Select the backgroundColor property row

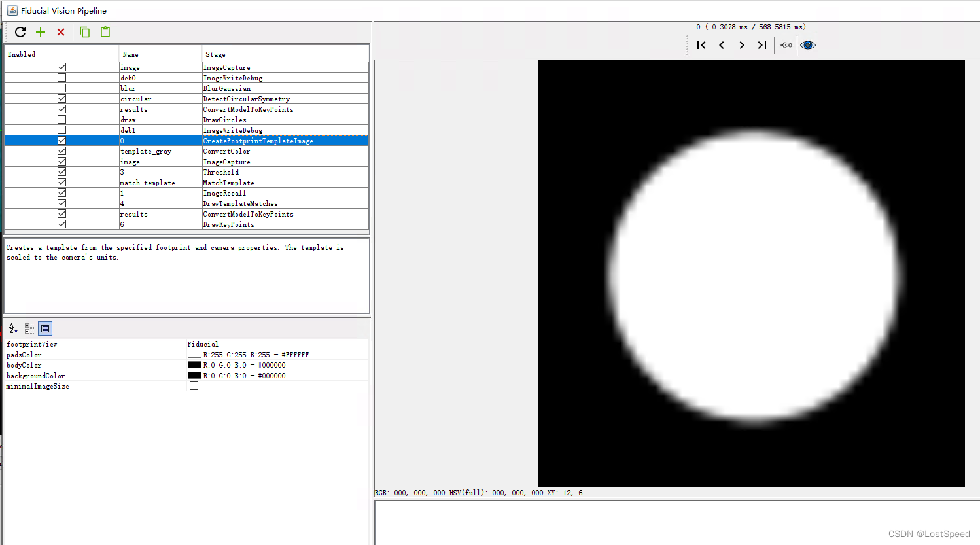tap(186, 376)
